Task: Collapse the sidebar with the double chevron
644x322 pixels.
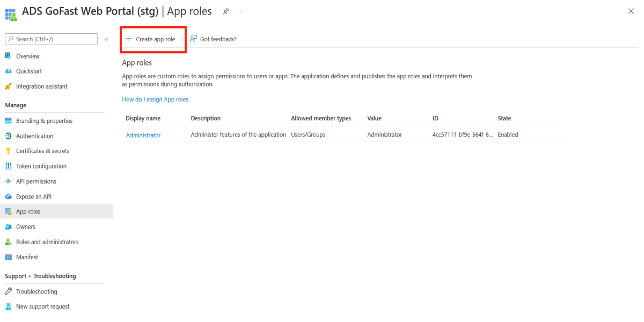Action: coord(106,39)
